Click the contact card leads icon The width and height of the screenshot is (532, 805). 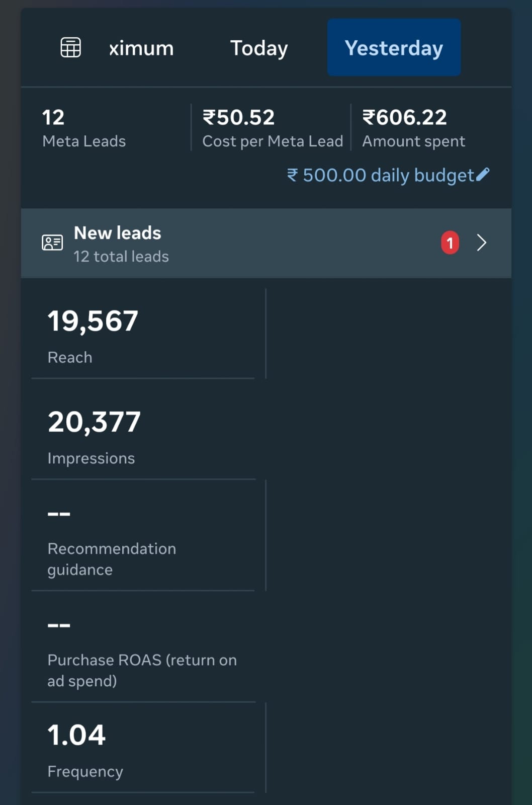click(x=52, y=243)
